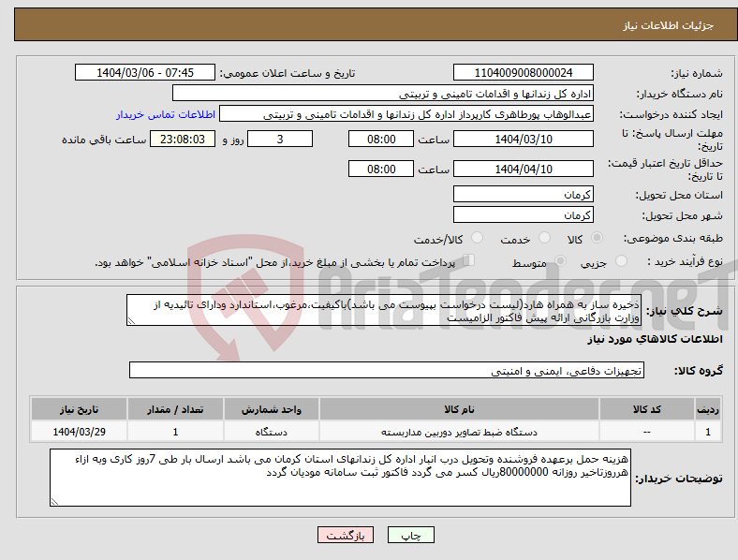Click the بازگشت (back) button

346,535
